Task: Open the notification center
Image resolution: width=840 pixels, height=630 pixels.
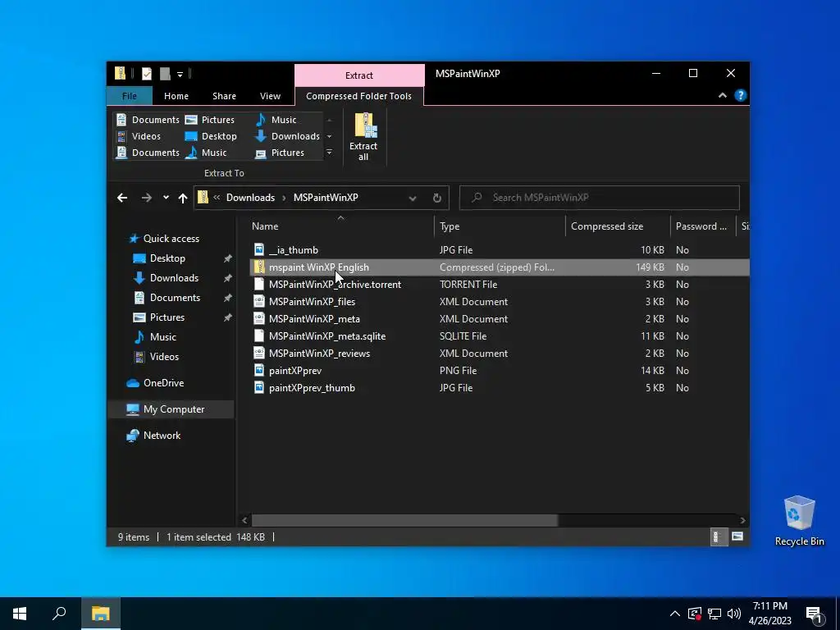Action: pos(815,614)
